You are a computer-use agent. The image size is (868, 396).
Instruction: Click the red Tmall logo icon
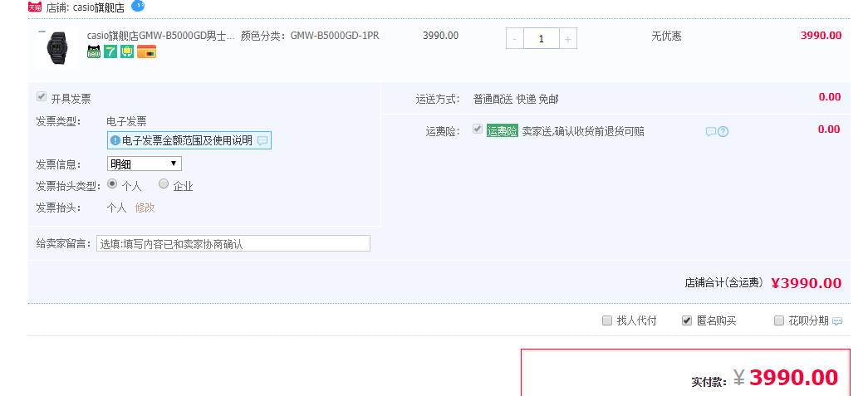35,7
